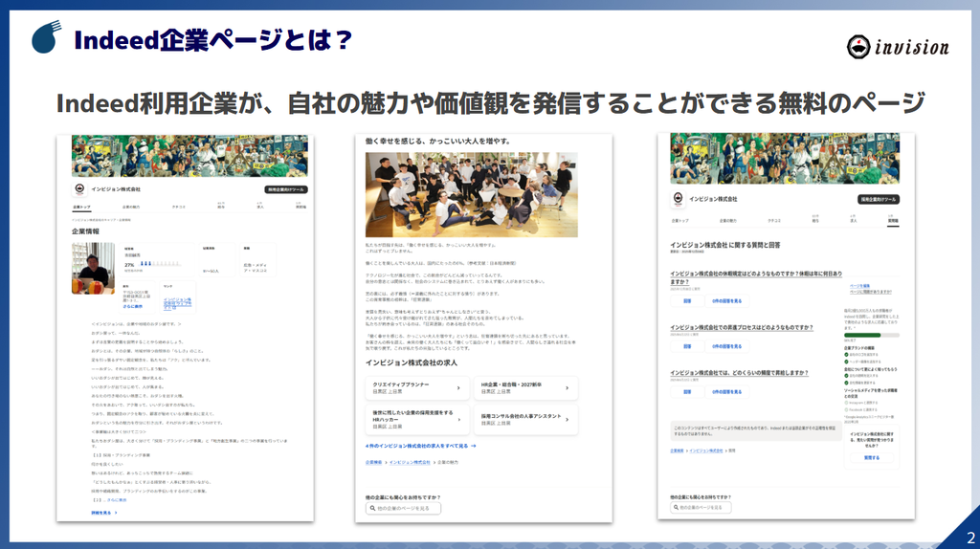Screen dimensions: 980x549
Task: Select 企業の魅力 tab in left screenshot
Action: tap(130, 207)
